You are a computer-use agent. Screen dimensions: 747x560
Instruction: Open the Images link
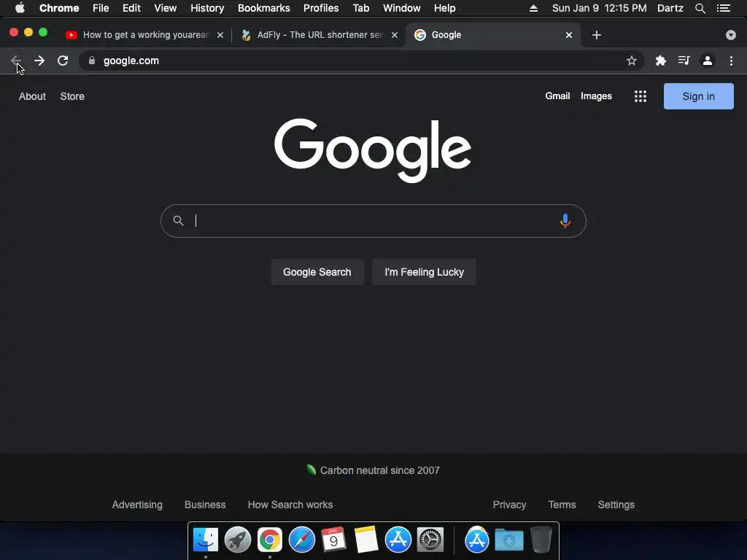pos(596,96)
